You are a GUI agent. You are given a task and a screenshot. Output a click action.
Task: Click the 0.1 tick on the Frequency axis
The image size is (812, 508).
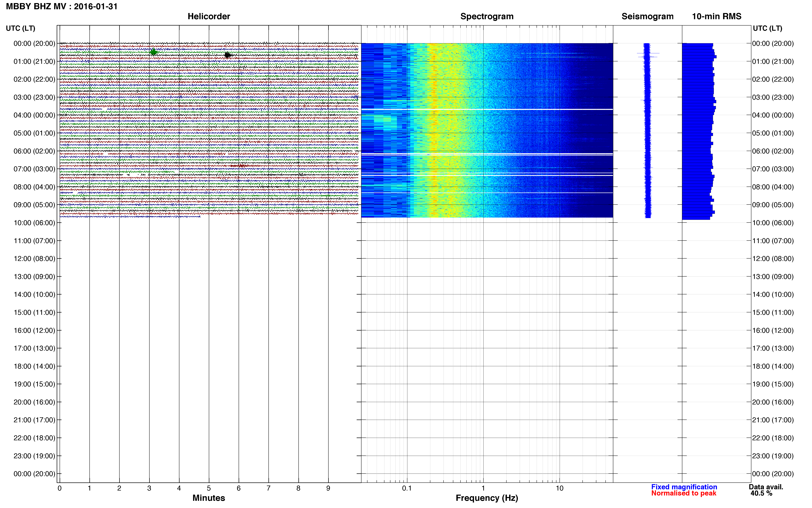407,488
